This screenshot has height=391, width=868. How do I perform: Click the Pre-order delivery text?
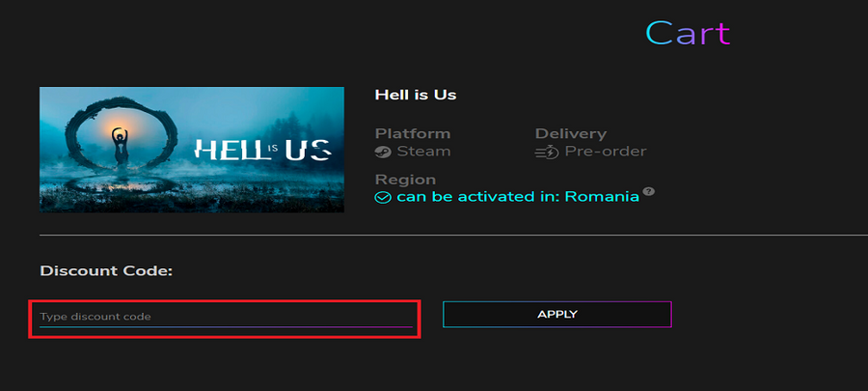click(606, 152)
